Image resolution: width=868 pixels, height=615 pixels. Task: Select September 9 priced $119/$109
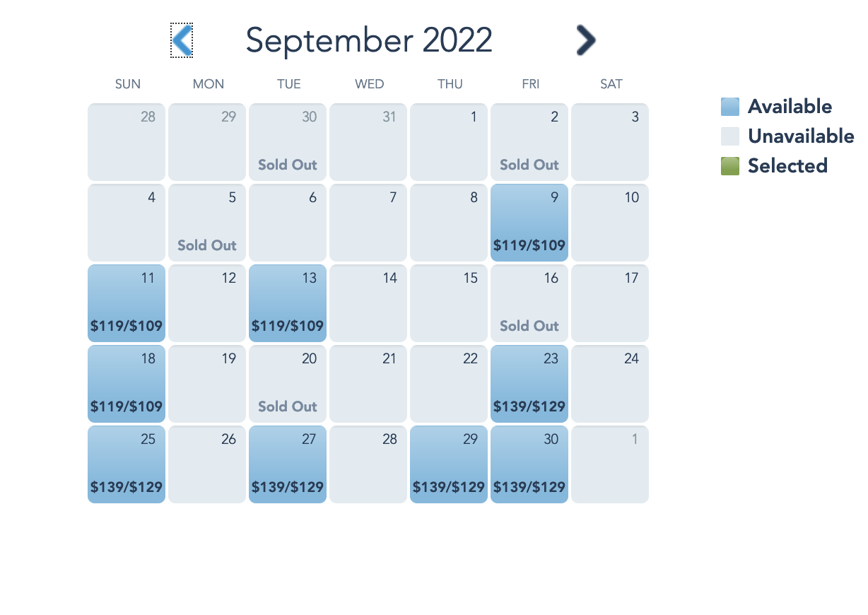pyautogui.click(x=529, y=223)
